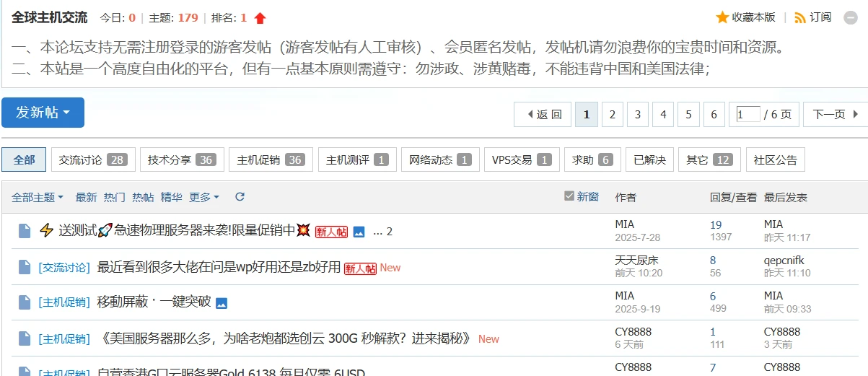Click the 下一页 next page button
Screen dimensions: 868x376
pos(836,114)
